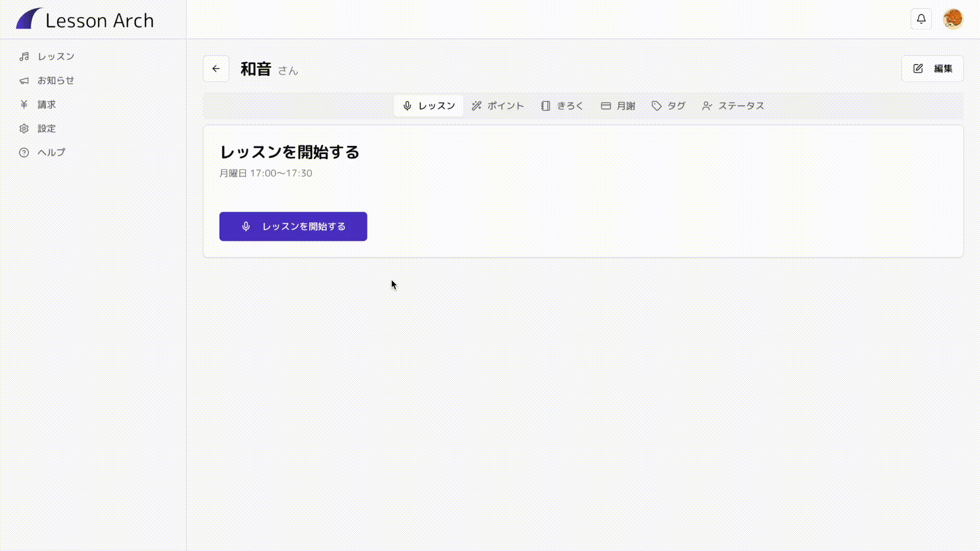Go to 請求 billing page
Image resolution: width=980 pixels, height=551 pixels.
coord(46,105)
